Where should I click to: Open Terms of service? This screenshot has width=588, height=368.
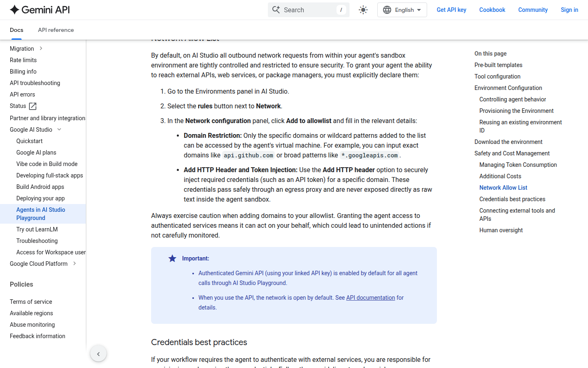31,302
